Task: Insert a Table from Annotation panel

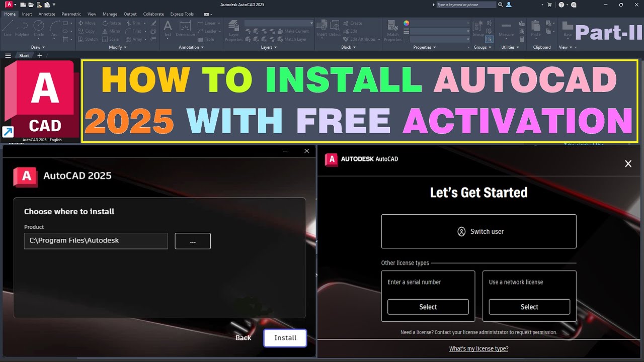Action: (206, 39)
